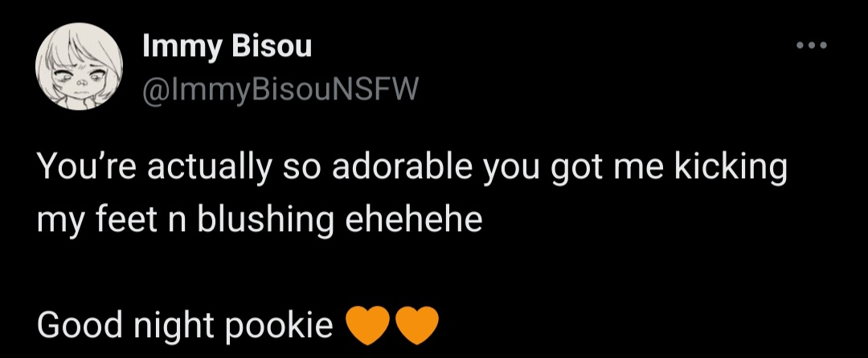Click the word "Bisou" in the display name
The image size is (868, 358).
[272, 46]
